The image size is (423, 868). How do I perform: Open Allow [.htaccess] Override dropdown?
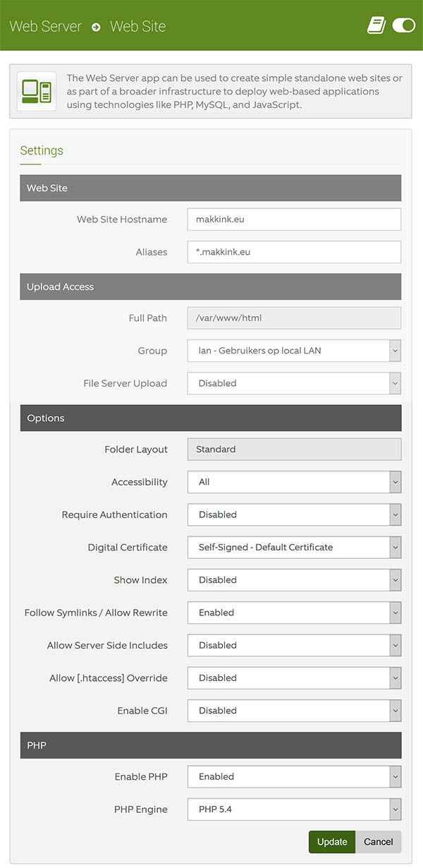pos(294,678)
